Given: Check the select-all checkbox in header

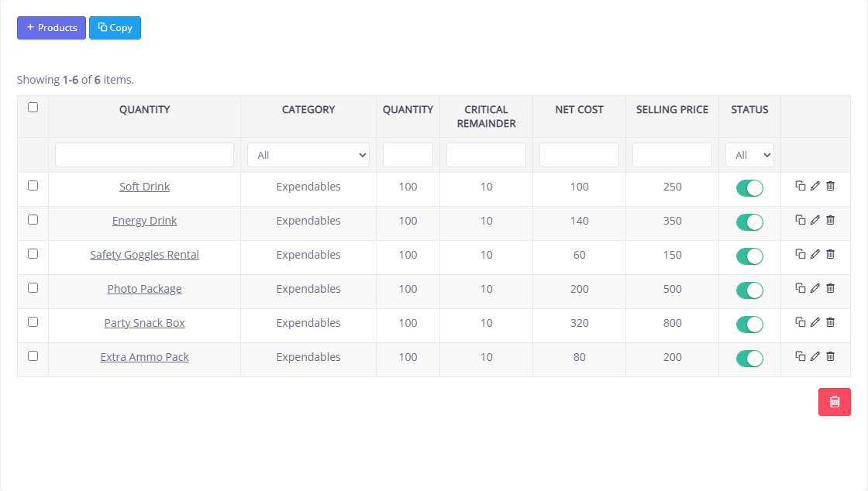Looking at the screenshot, I should [33, 108].
